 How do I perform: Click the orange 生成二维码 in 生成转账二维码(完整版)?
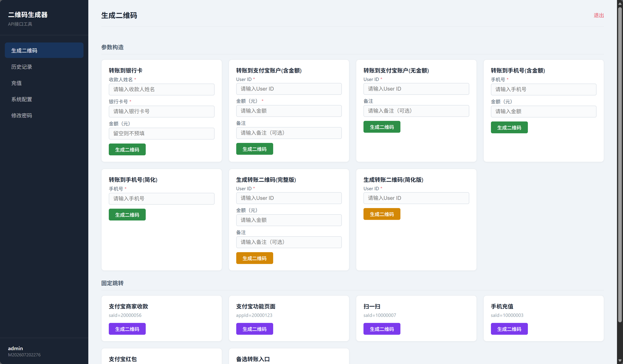254,258
